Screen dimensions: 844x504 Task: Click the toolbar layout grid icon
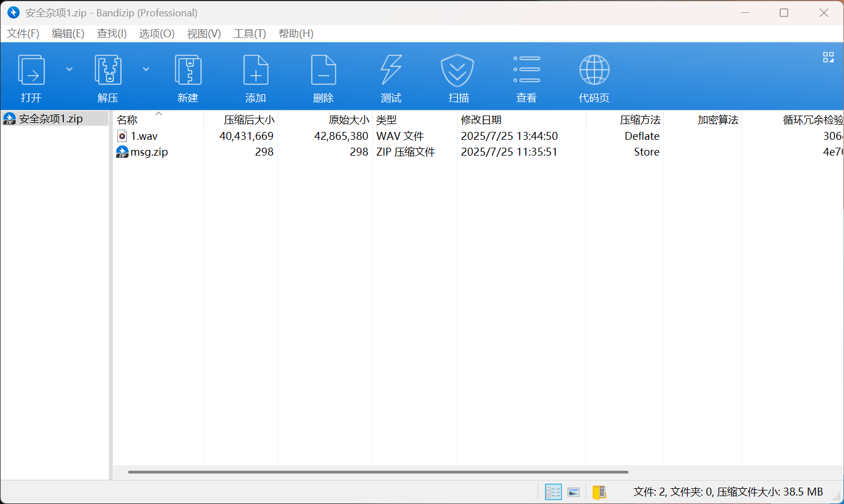click(x=828, y=57)
